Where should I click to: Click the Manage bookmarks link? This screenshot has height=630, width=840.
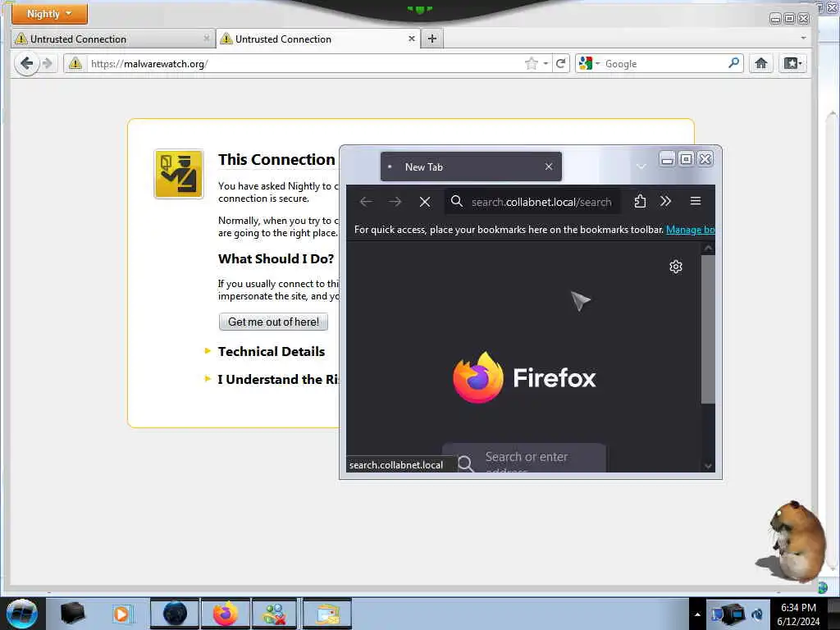coord(691,230)
